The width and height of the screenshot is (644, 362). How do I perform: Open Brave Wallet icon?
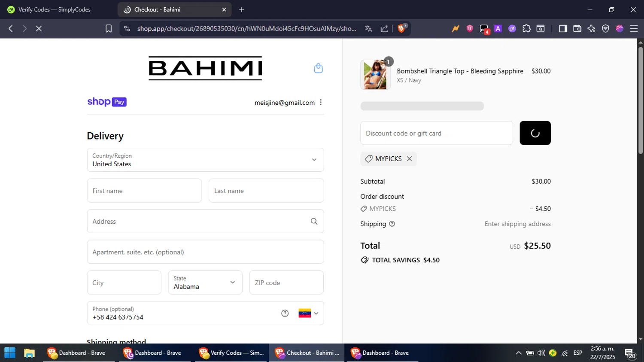(577, 28)
